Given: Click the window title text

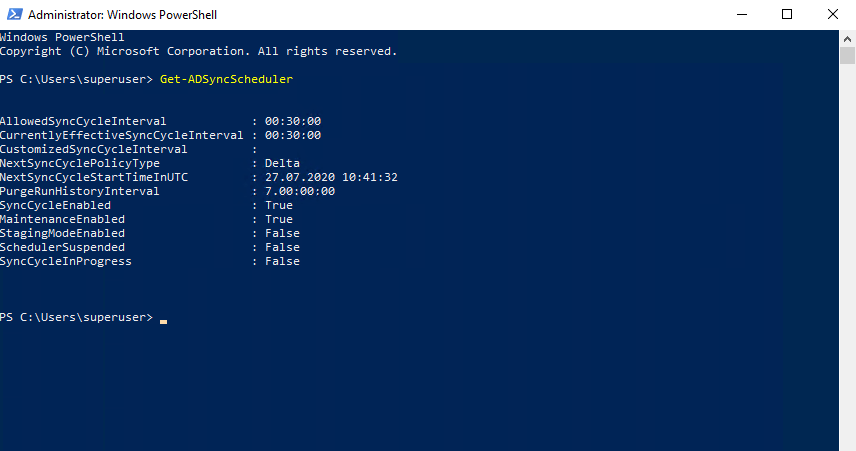Looking at the screenshot, I should (x=122, y=15).
